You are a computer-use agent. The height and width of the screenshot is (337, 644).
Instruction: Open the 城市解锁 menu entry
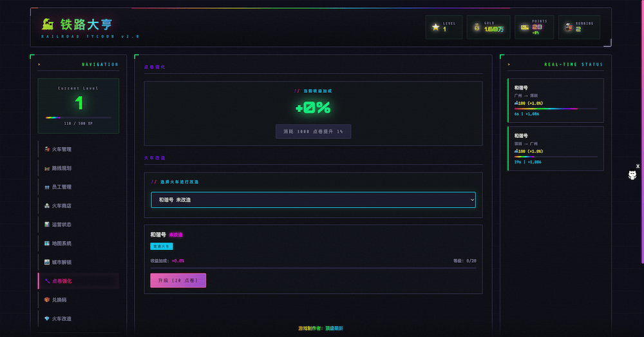[x=61, y=262]
